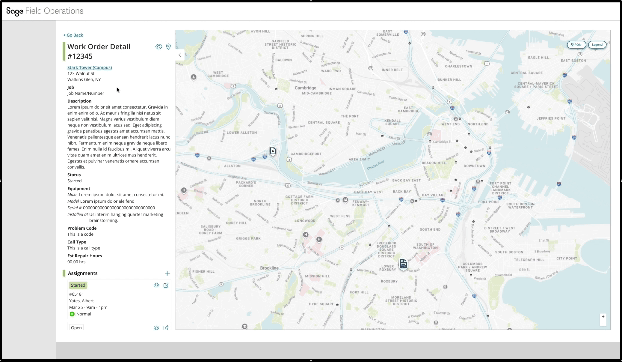Add an assignment with the plus icon
Viewport: 622px width, 362px height.
point(167,273)
